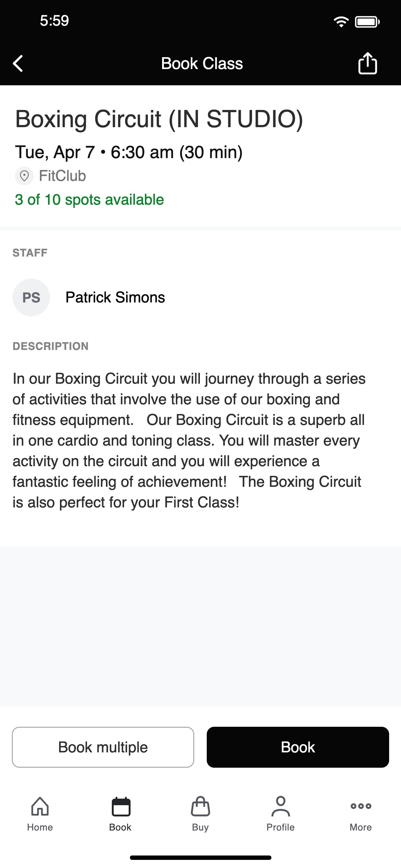Tap the location pin icon
This screenshot has width=401, height=868.
point(24,176)
